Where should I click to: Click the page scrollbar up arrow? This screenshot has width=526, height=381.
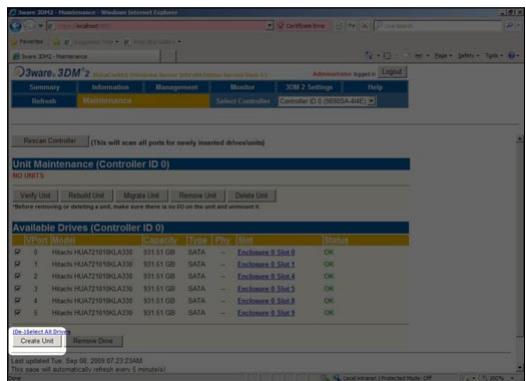pos(520,138)
